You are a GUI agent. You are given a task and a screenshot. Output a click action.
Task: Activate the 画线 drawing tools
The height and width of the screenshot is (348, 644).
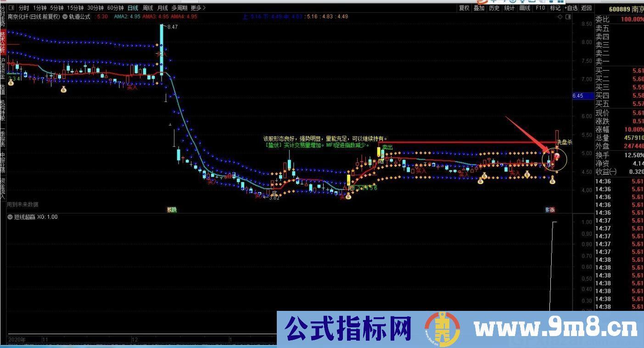(525, 8)
